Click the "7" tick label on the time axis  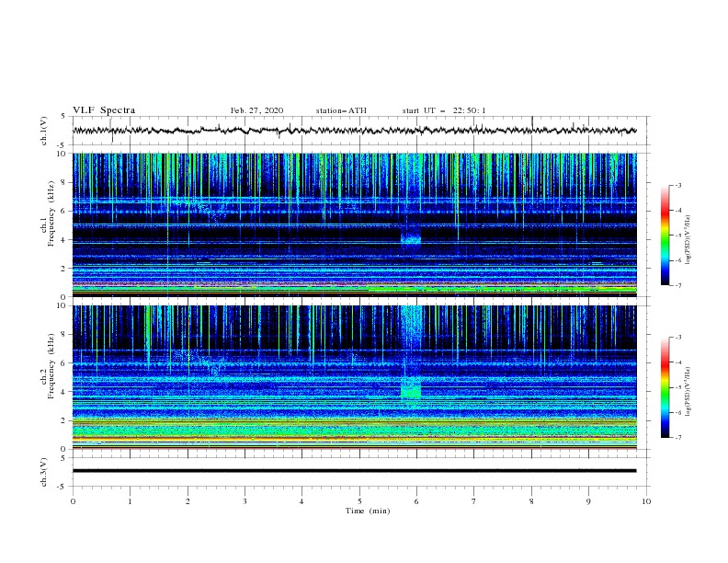[x=474, y=501]
